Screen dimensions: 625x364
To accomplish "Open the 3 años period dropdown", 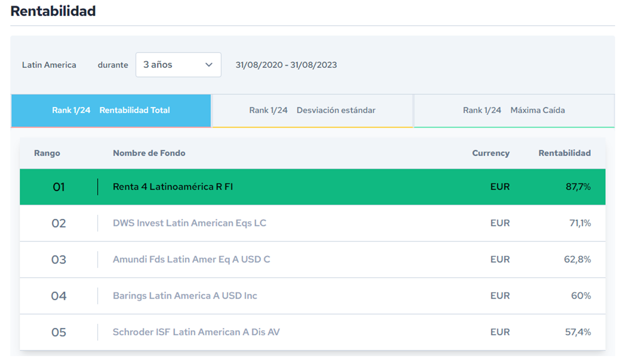I will (x=178, y=65).
